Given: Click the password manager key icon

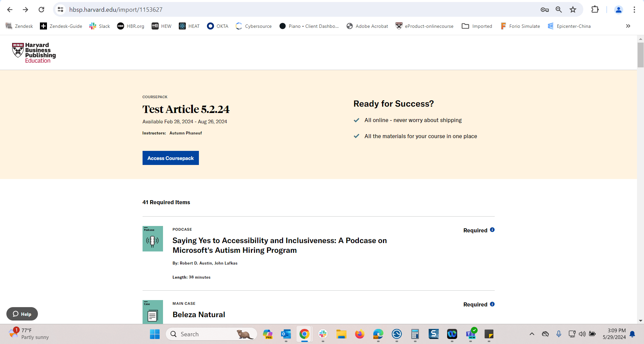Looking at the screenshot, I should [x=545, y=9].
